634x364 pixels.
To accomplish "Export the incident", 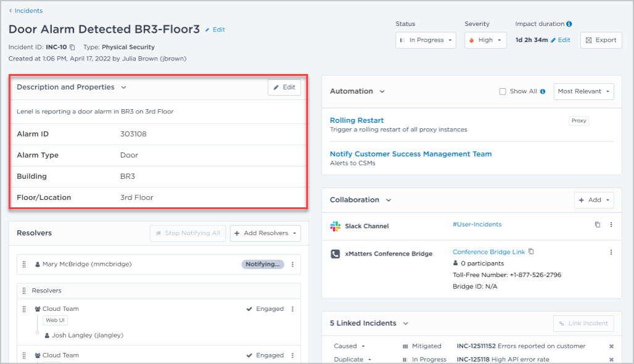I will (601, 40).
